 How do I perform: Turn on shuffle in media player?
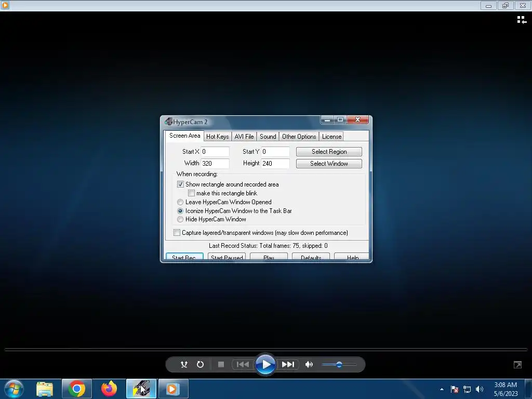click(x=184, y=364)
